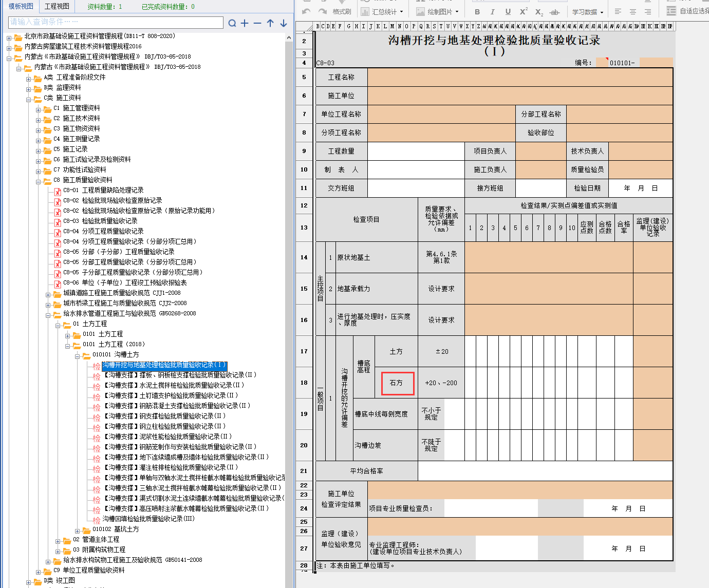This screenshot has height=588, width=709.
Task: Select 【沟槽支撑】钢支撑检验批质量验收记录(II)
Action: (165, 416)
